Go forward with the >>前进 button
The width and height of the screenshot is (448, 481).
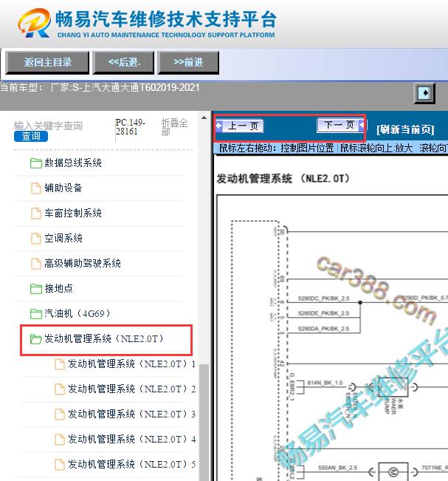pyautogui.click(x=188, y=63)
